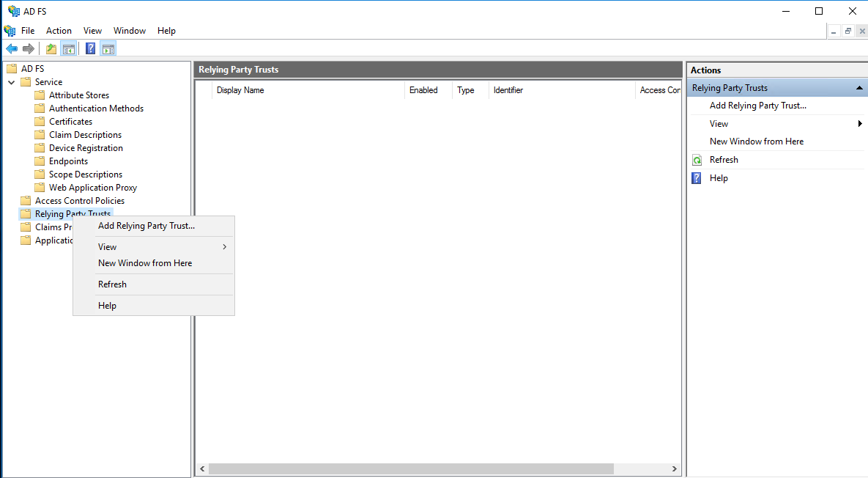This screenshot has height=478, width=868.
Task: Select Relying Party Trusts tree item
Action: 73,213
